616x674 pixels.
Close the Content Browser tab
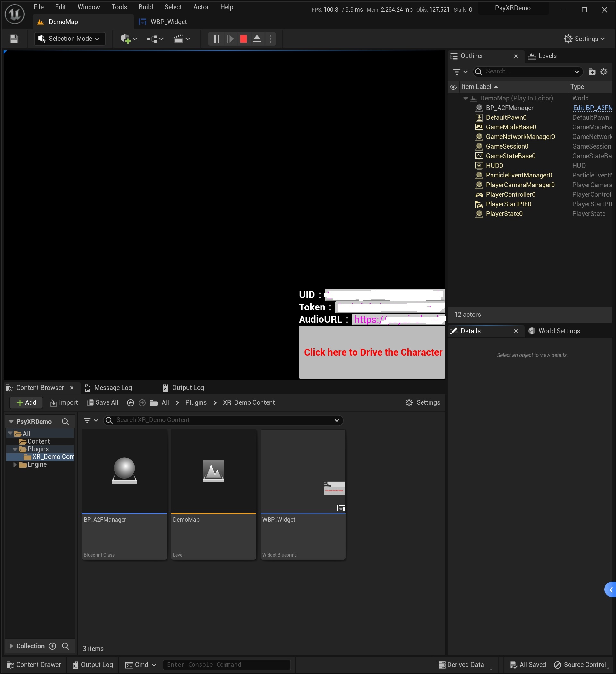[x=72, y=387]
